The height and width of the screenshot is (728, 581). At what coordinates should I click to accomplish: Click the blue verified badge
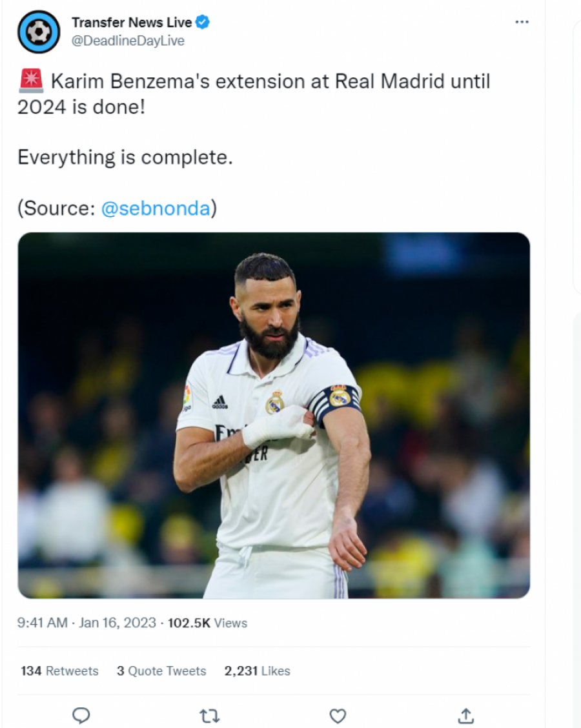[x=203, y=23]
